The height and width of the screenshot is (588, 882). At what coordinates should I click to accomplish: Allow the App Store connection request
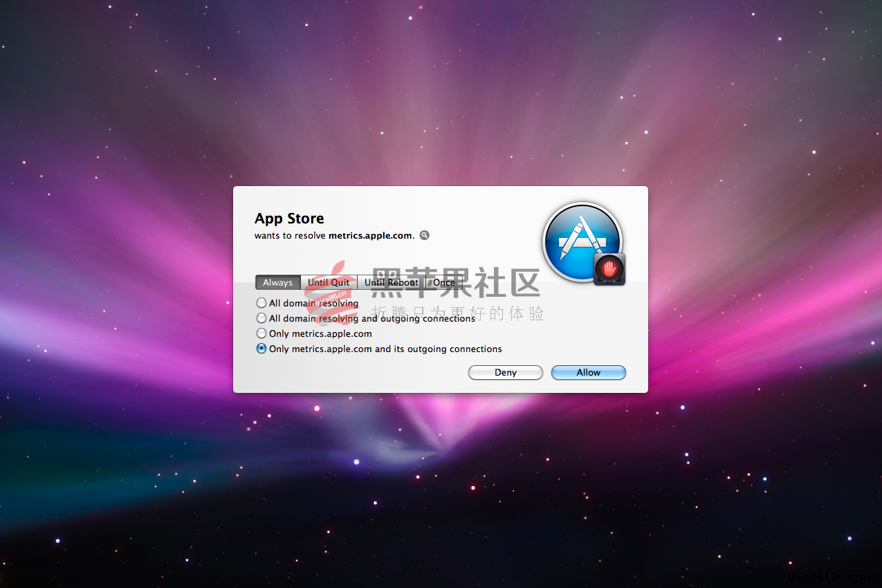click(589, 372)
